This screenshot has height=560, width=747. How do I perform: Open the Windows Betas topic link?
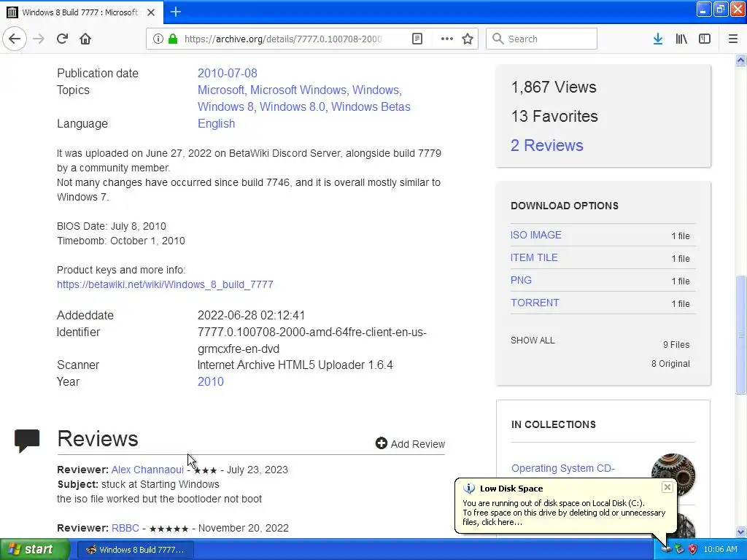[x=371, y=106]
